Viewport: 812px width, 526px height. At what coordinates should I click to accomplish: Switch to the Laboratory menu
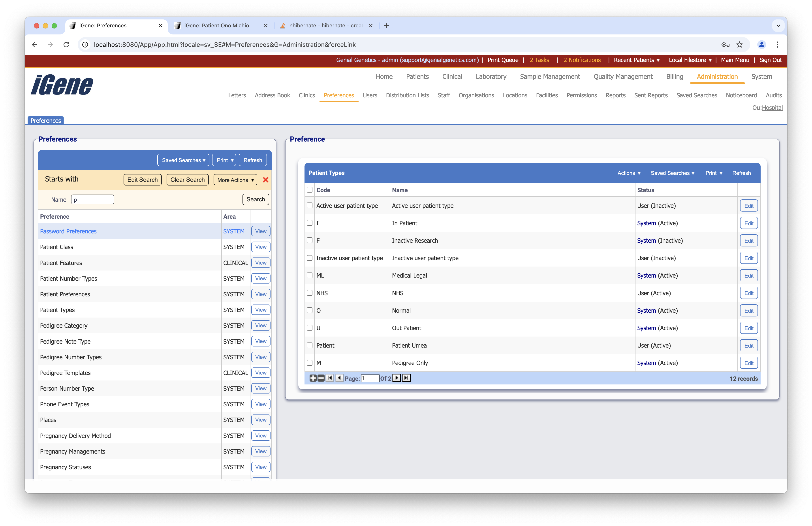(491, 76)
